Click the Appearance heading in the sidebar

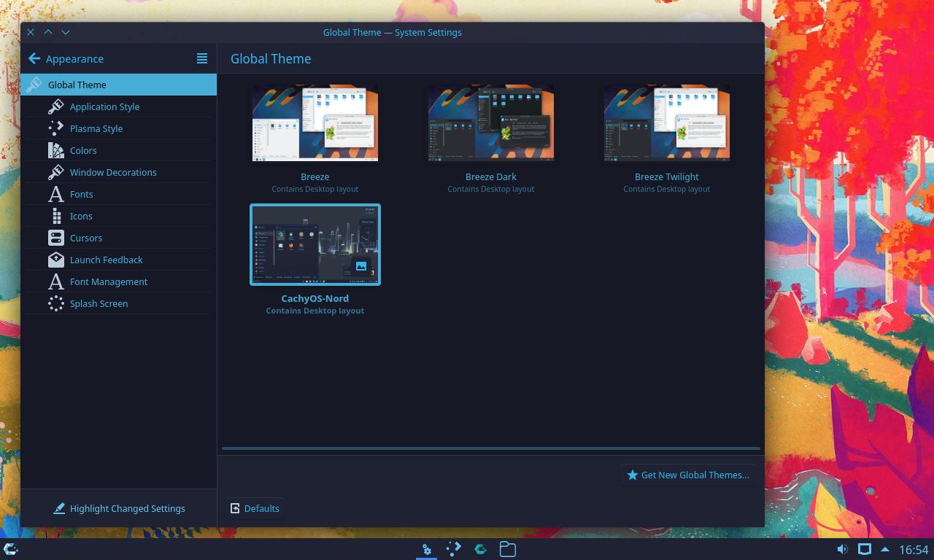click(x=74, y=58)
